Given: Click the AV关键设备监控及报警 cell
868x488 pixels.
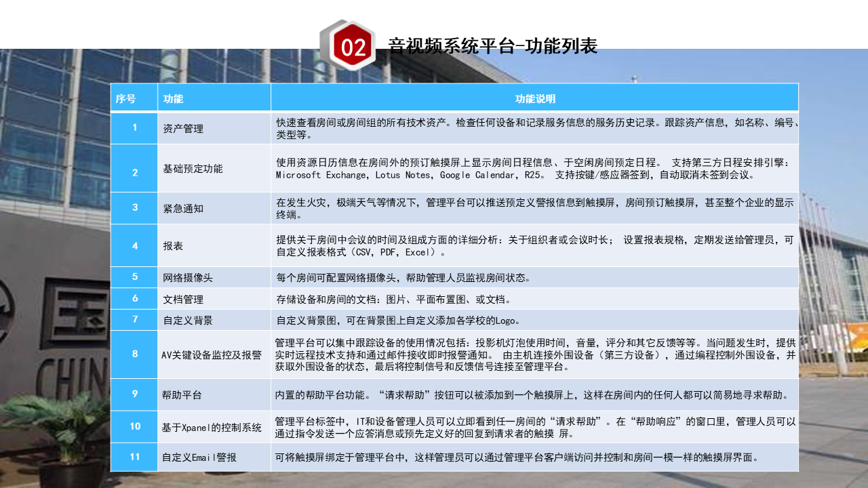Looking at the screenshot, I should (x=212, y=354).
